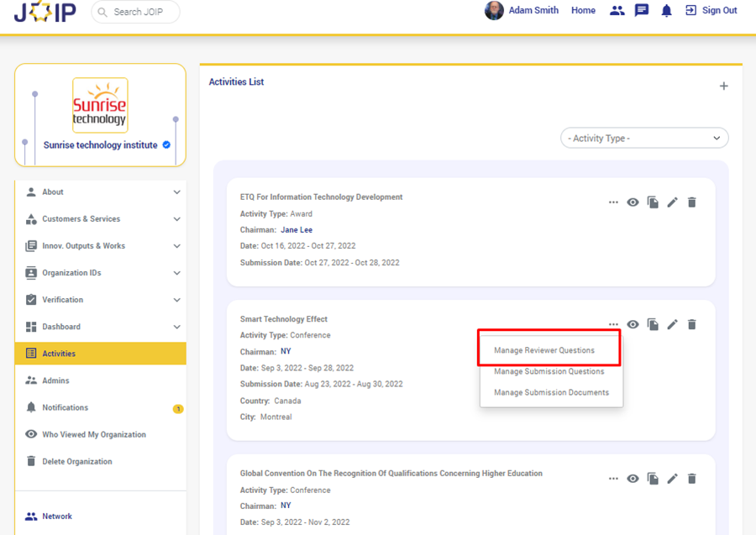View the Global Convention activity details

pos(633,479)
